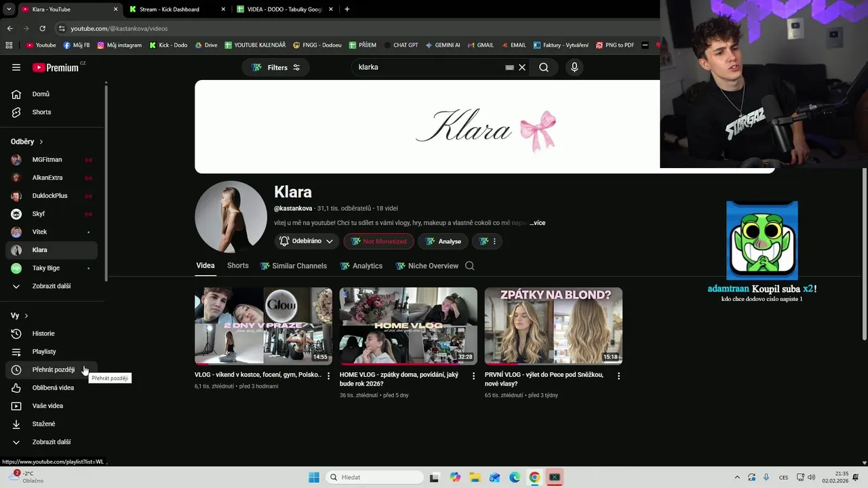Click the magnifier search button beside search box

tap(544, 67)
